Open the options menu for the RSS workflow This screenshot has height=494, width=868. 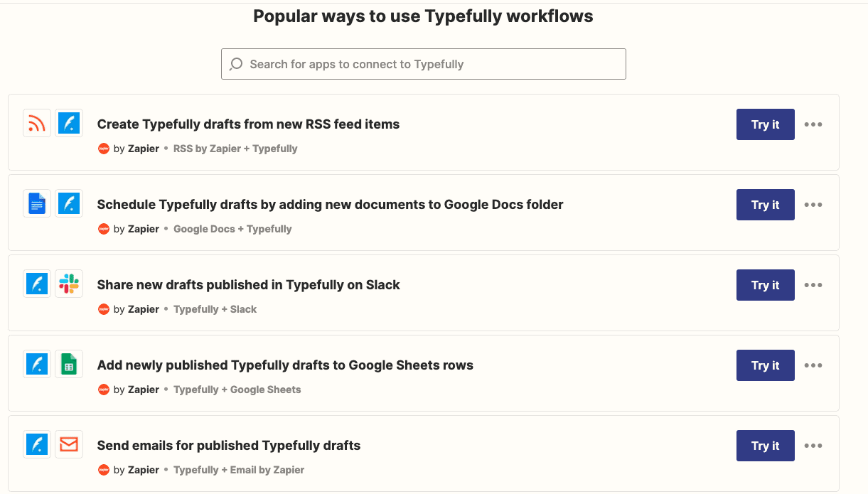click(x=813, y=124)
